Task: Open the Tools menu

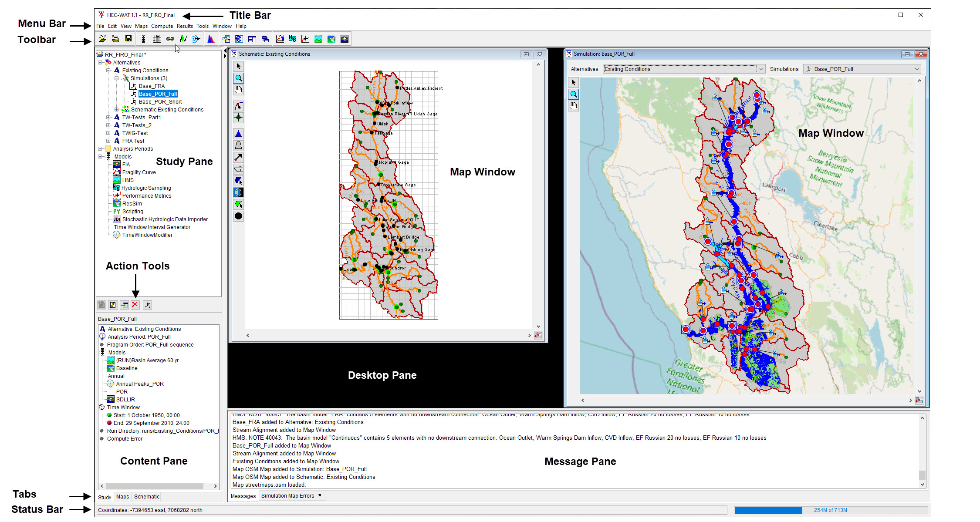Action: coord(203,26)
